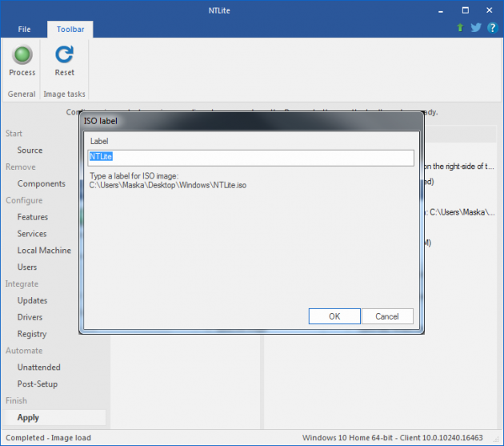The width and height of the screenshot is (504, 446).
Task: Select Local Machine in sidebar
Action: pos(44,251)
